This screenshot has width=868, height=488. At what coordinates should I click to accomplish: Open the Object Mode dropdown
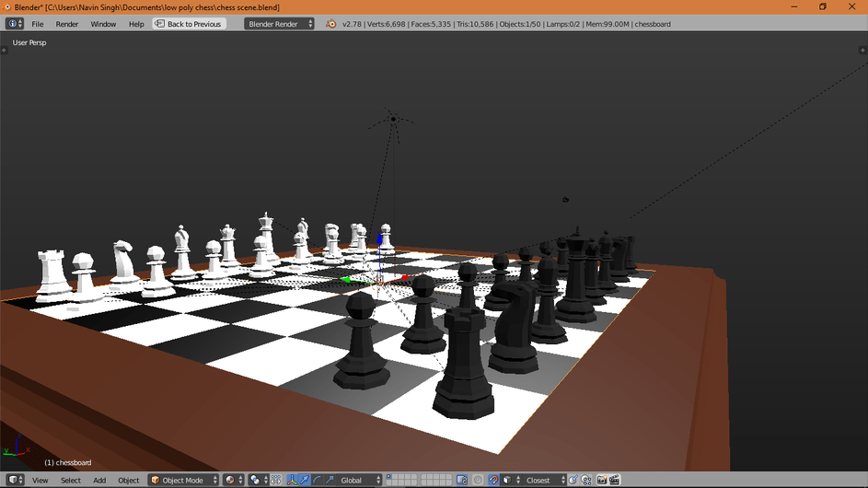184,480
